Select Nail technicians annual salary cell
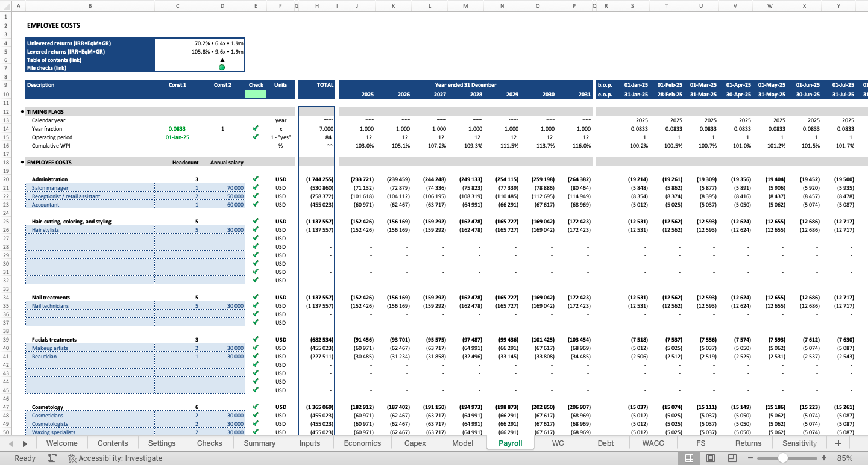The image size is (868, 465). [x=222, y=305]
